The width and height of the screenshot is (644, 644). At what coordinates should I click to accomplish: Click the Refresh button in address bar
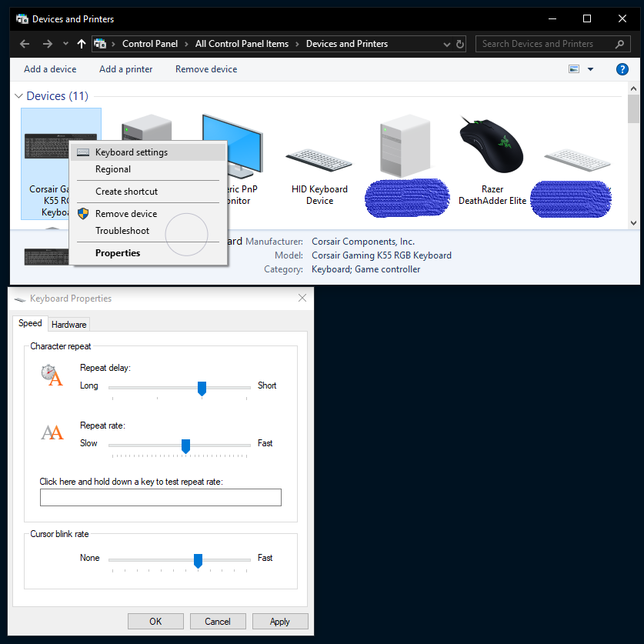(460, 44)
